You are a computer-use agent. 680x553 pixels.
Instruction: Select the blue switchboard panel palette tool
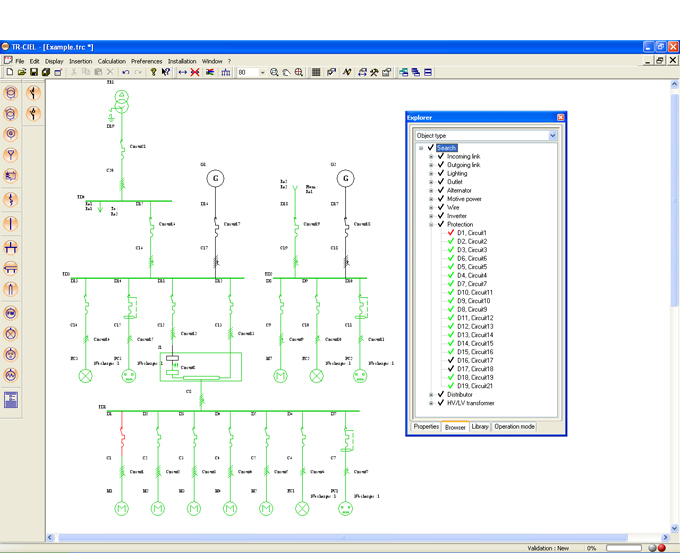11,399
